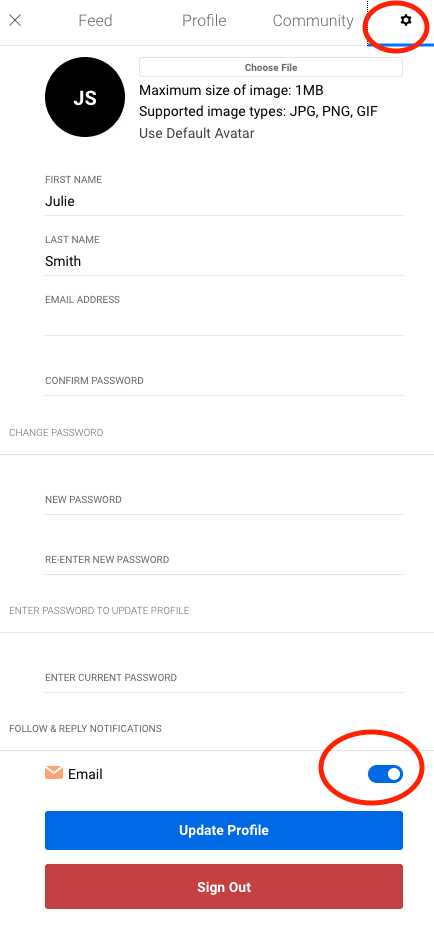Screen dimensions: 434x931
Task: Click the New Password field
Action: pos(224,500)
